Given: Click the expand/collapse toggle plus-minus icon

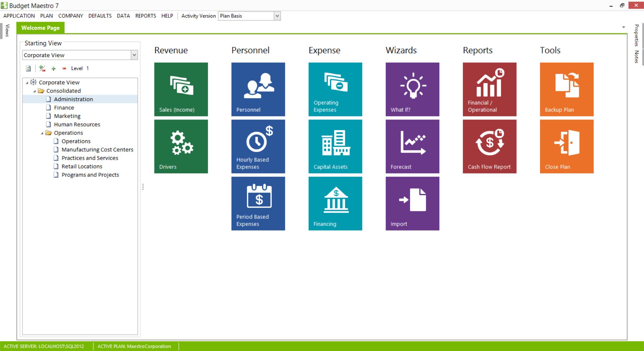Looking at the screenshot, I should tap(42, 68).
